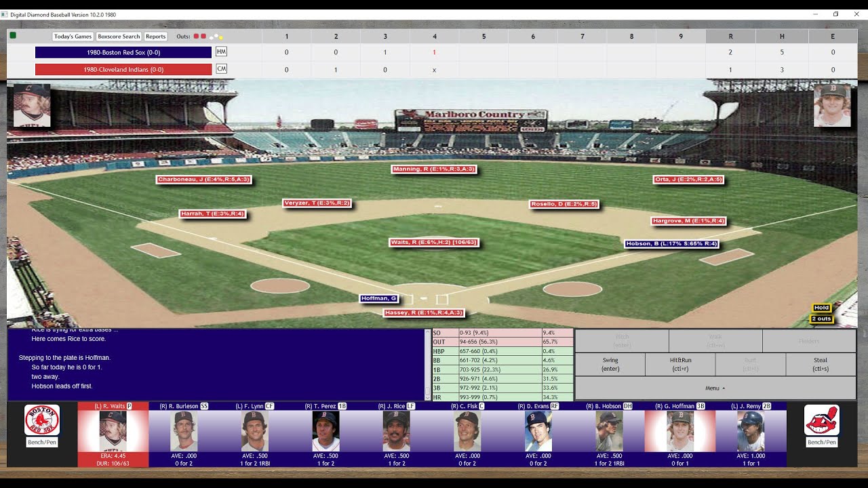Click the HR outcome probability row
The width and height of the screenshot is (868, 488).
pyautogui.click(x=502, y=396)
